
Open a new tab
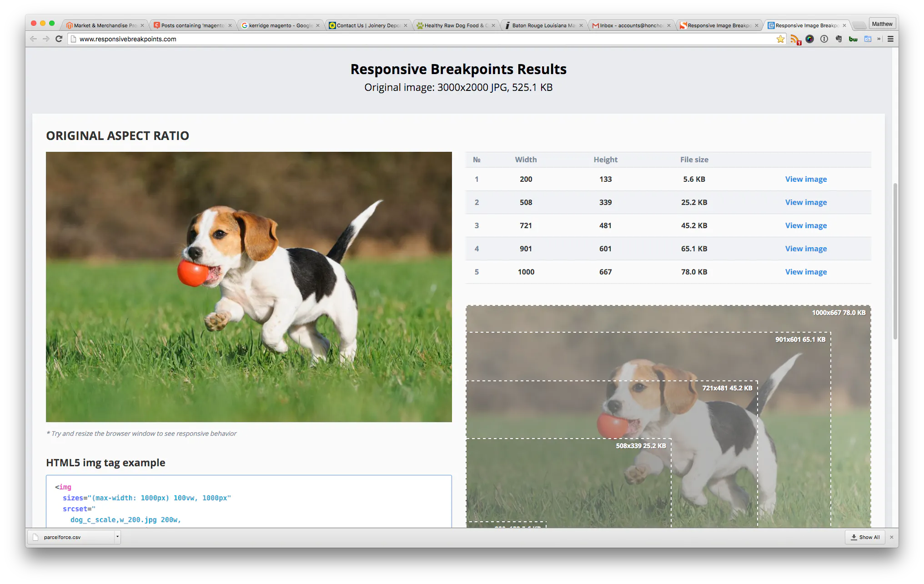pyautogui.click(x=859, y=25)
